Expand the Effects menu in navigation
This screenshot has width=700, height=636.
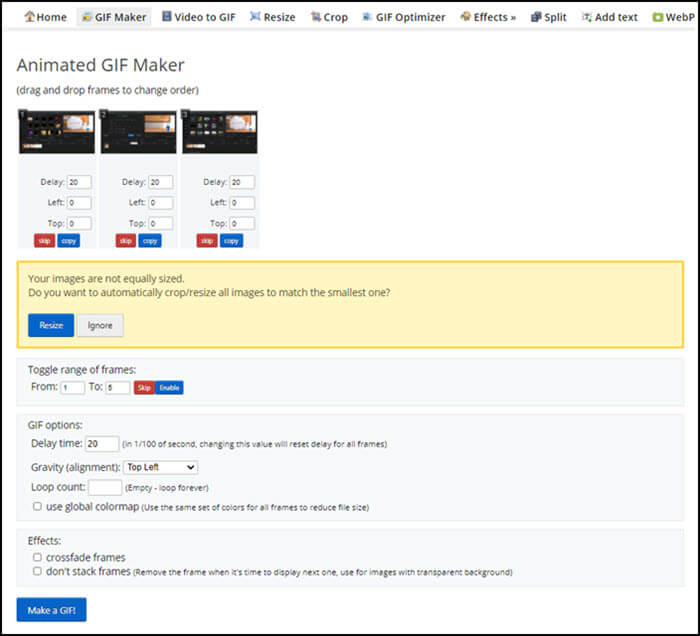(488, 17)
